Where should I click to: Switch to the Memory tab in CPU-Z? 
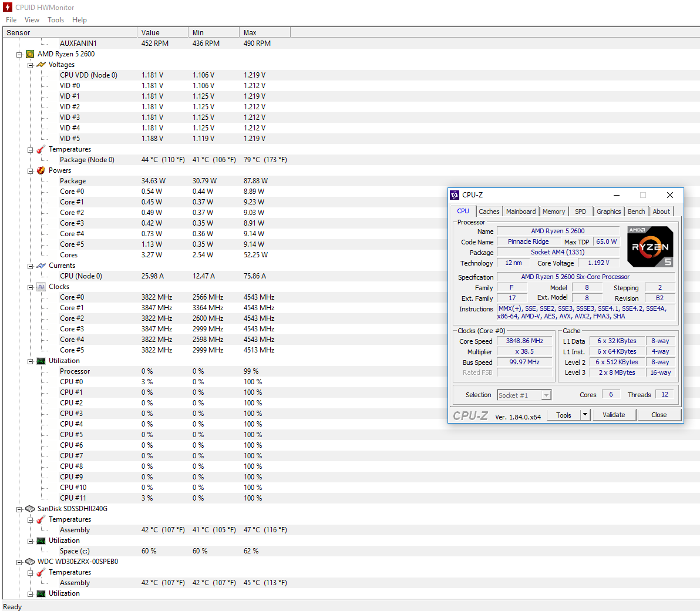click(554, 211)
